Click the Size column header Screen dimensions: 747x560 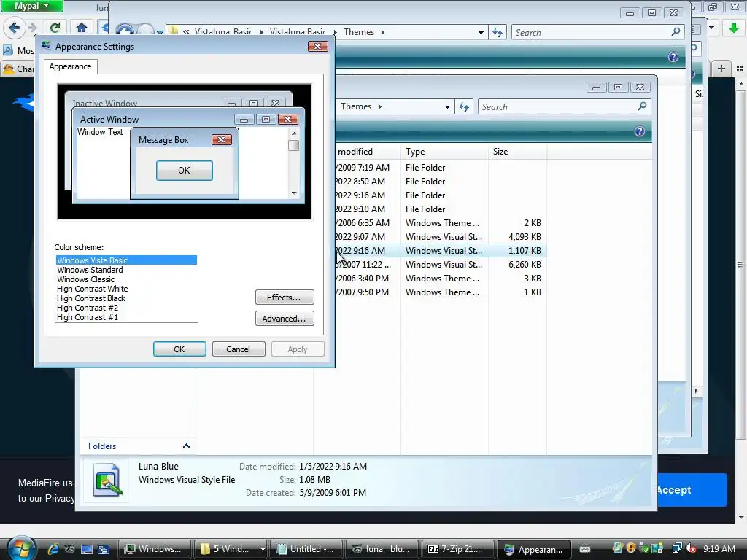[517, 152]
